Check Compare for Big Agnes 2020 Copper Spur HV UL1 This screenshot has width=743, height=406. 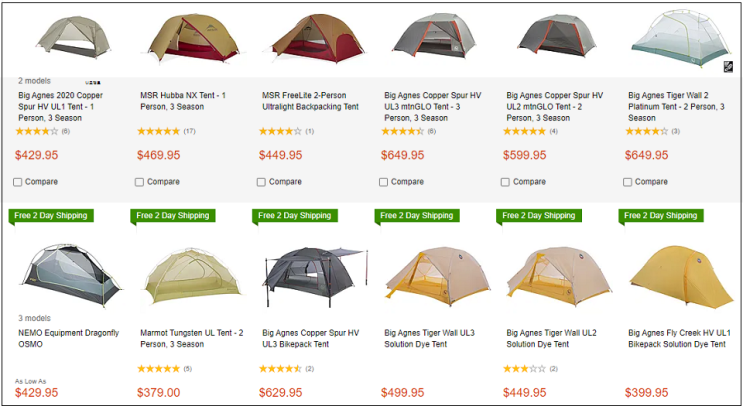(19, 182)
